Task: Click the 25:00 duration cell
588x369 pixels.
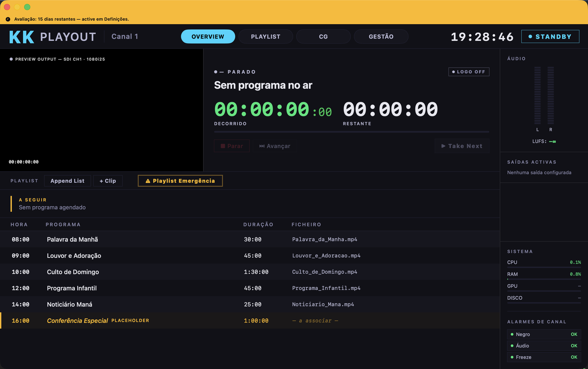Action: [253, 304]
